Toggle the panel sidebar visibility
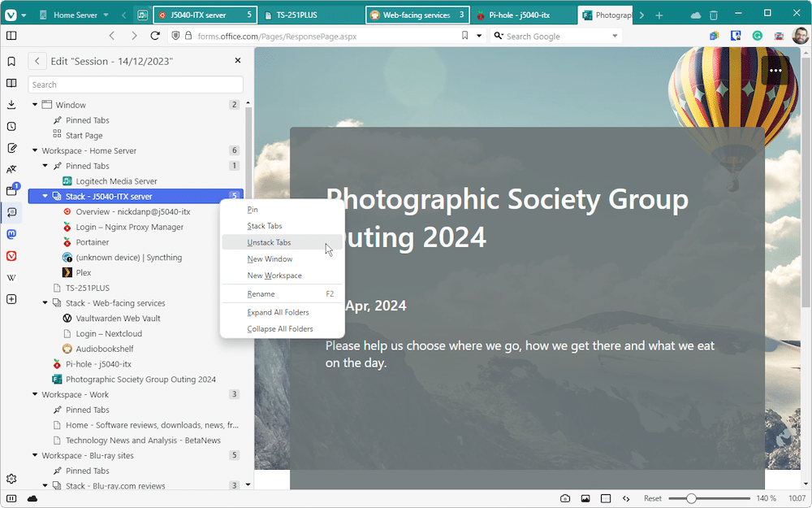Viewport: 812px width, 508px height. pos(11,36)
